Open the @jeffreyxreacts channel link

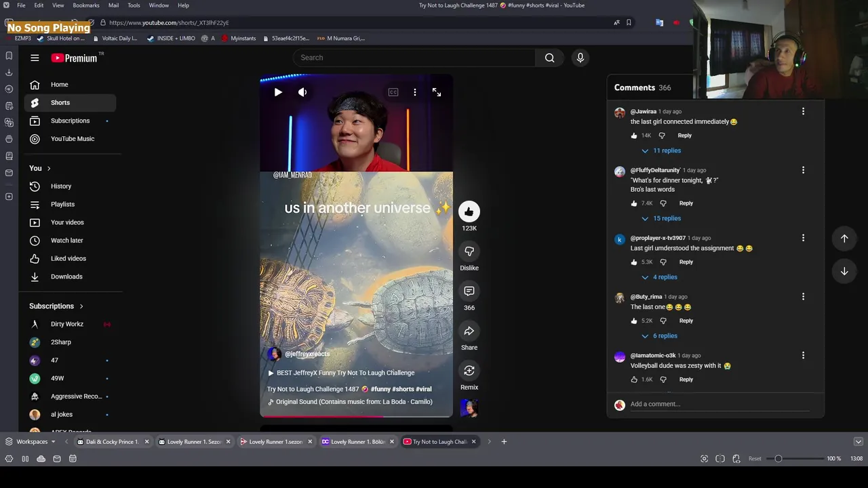coord(307,354)
